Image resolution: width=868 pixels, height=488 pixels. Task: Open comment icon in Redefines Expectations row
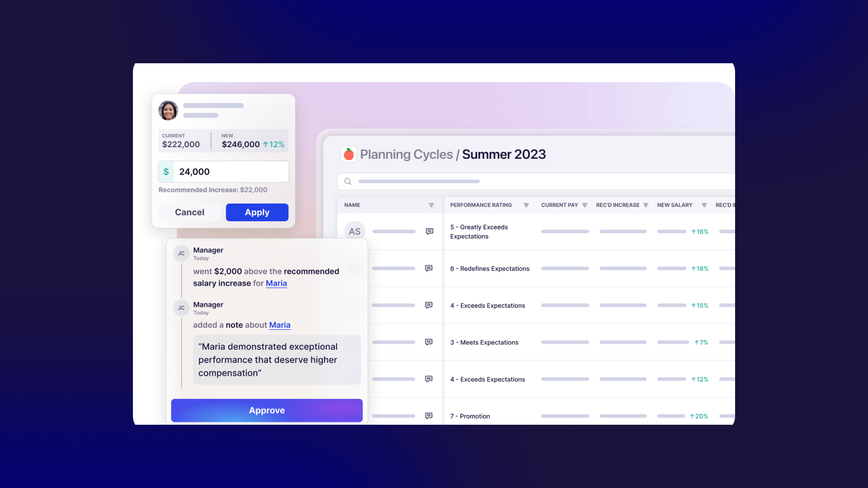(x=429, y=268)
